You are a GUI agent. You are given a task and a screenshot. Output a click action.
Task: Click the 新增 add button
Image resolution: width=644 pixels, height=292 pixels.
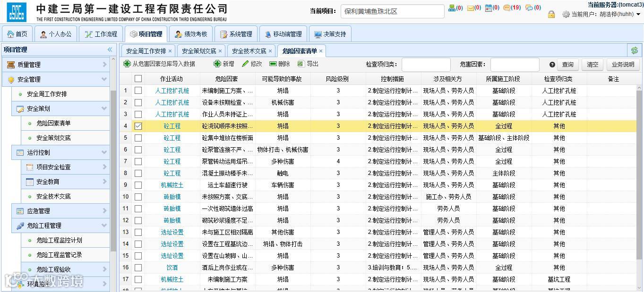pos(224,64)
